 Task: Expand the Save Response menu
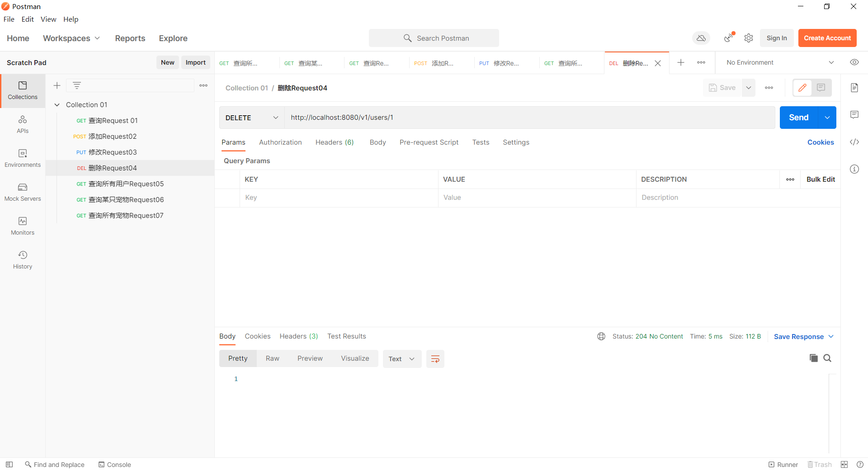(804, 337)
